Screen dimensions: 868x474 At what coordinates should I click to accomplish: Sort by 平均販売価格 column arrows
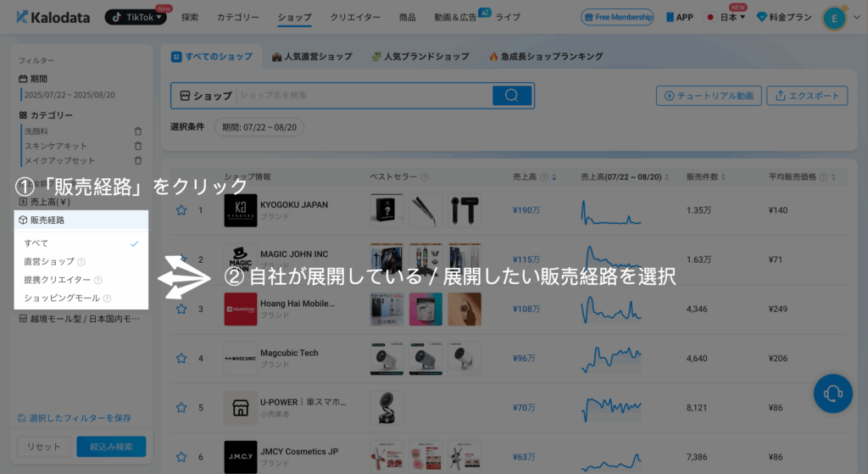click(x=834, y=177)
